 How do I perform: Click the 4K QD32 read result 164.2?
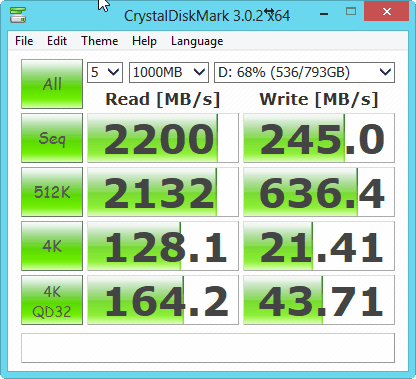(163, 300)
